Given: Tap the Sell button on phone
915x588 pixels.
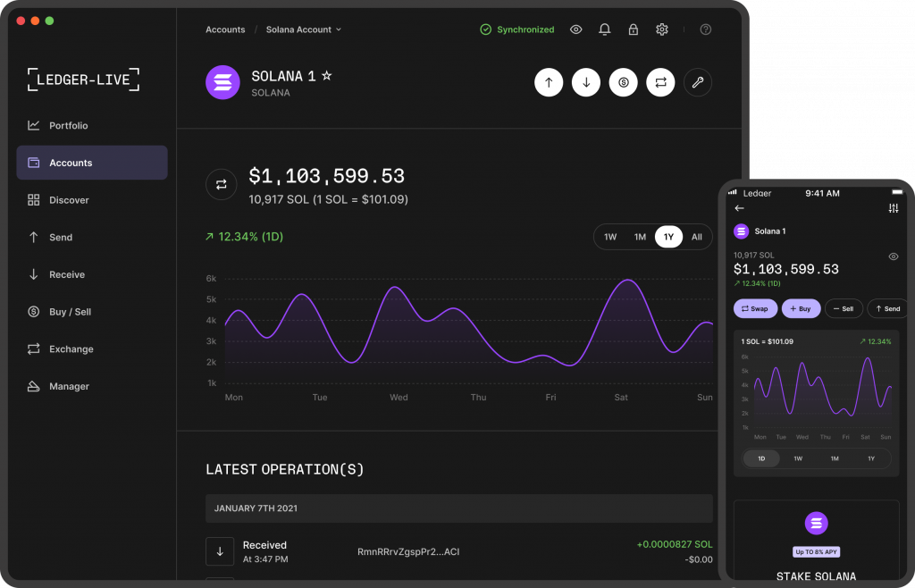Looking at the screenshot, I should click(x=844, y=308).
